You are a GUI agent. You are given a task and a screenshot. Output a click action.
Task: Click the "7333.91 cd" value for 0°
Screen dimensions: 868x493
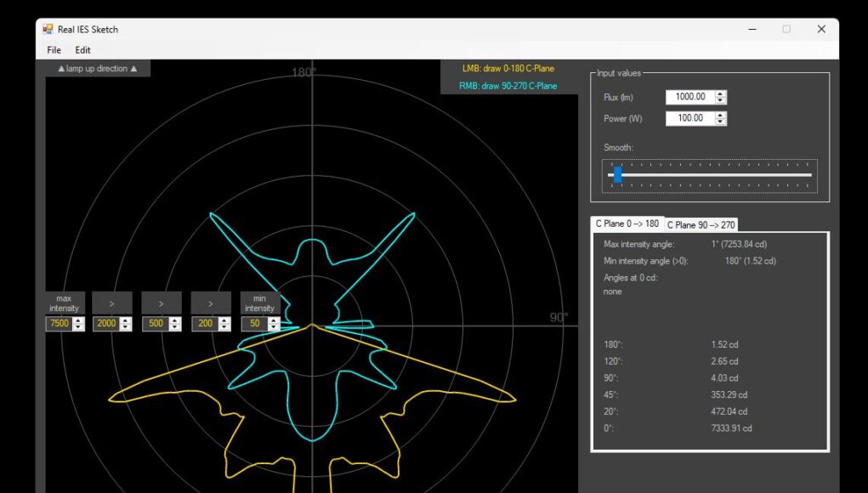[x=731, y=428]
